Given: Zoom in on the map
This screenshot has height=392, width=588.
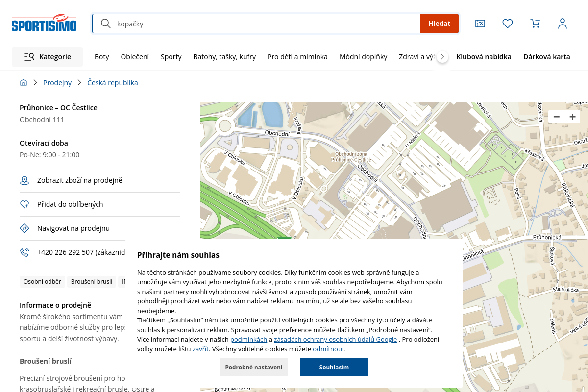Looking at the screenshot, I should pos(572,117).
